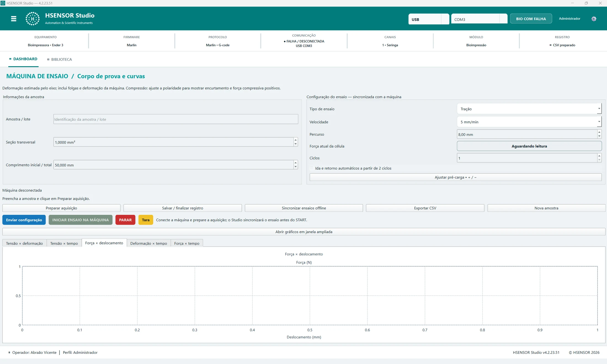The image size is (607, 364).
Task: Click the yellow Tara button
Action: coord(146,220)
